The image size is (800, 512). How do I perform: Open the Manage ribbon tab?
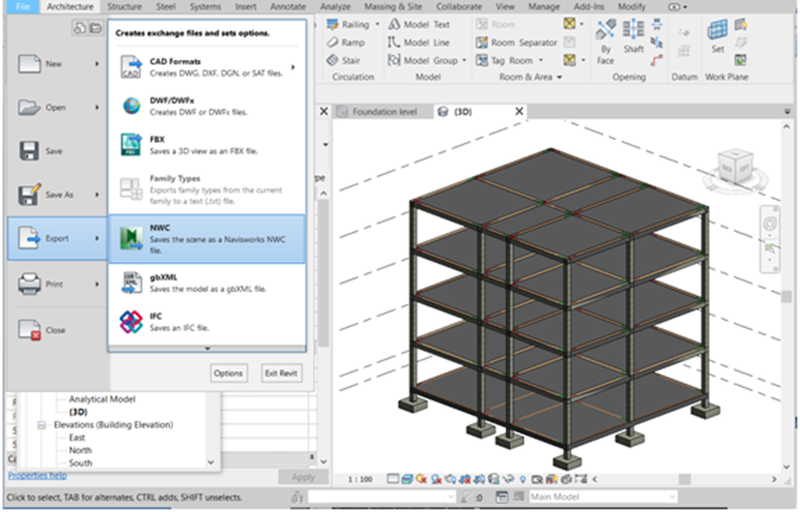click(544, 7)
